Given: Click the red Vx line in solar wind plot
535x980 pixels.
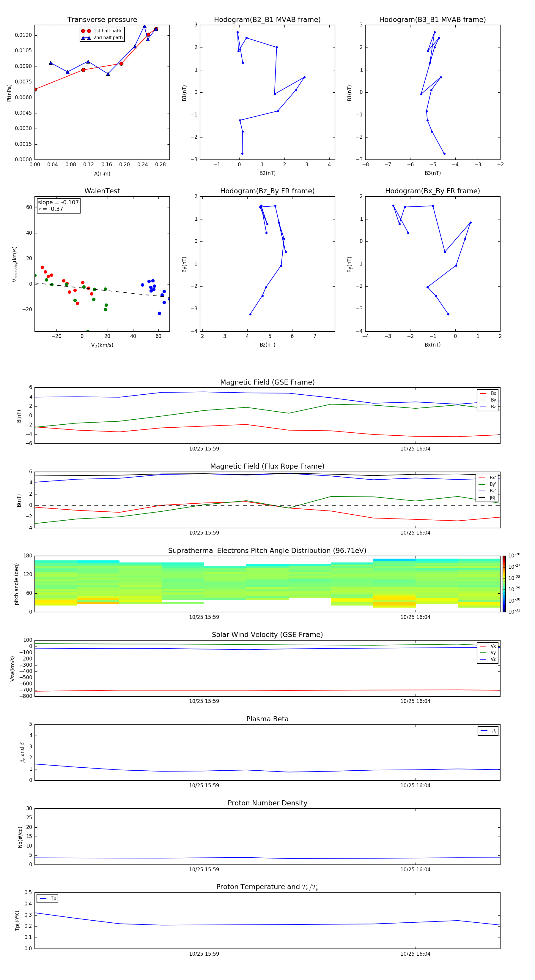Looking at the screenshot, I should pyautogui.click(x=267, y=690).
